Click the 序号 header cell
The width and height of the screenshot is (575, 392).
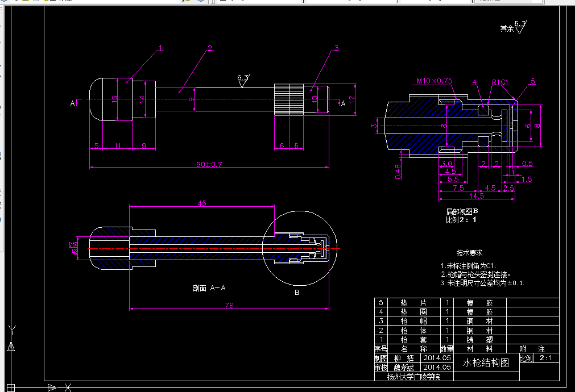click(381, 349)
